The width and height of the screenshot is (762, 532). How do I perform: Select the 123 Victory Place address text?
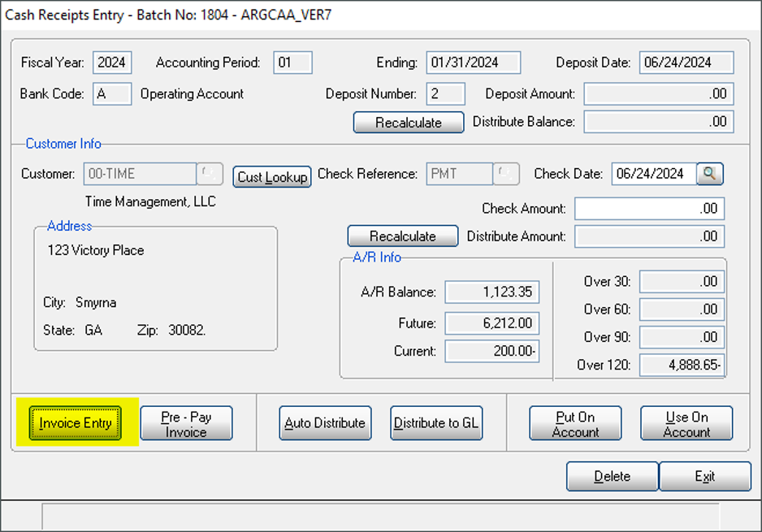pyautogui.click(x=96, y=250)
